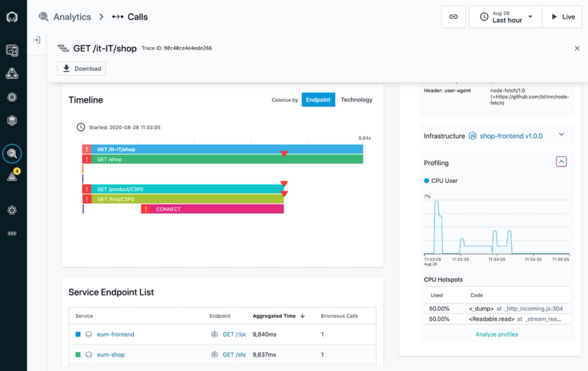This screenshot has height=371, width=588.
Task: Open the Last hour time range dropdown
Action: (506, 16)
